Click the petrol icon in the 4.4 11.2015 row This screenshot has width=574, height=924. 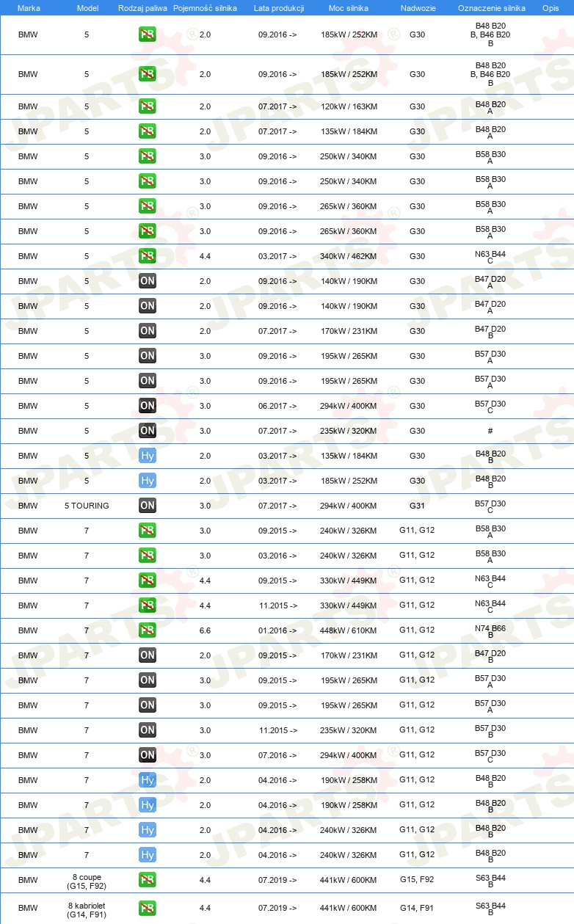pos(148,605)
